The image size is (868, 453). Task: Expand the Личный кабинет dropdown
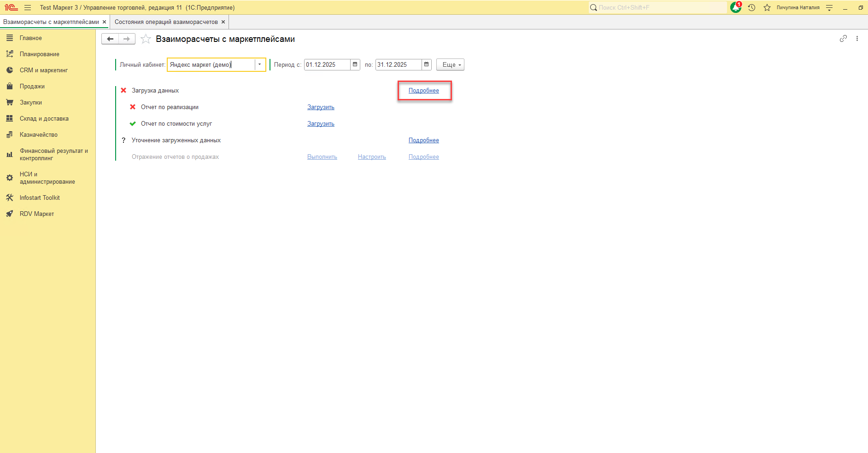[260, 65]
